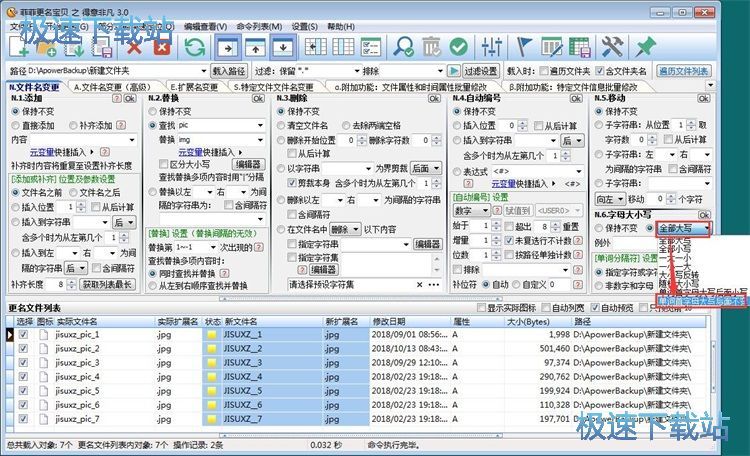Select the 文件名之后 radio button
The image size is (750, 456).
tap(74, 193)
